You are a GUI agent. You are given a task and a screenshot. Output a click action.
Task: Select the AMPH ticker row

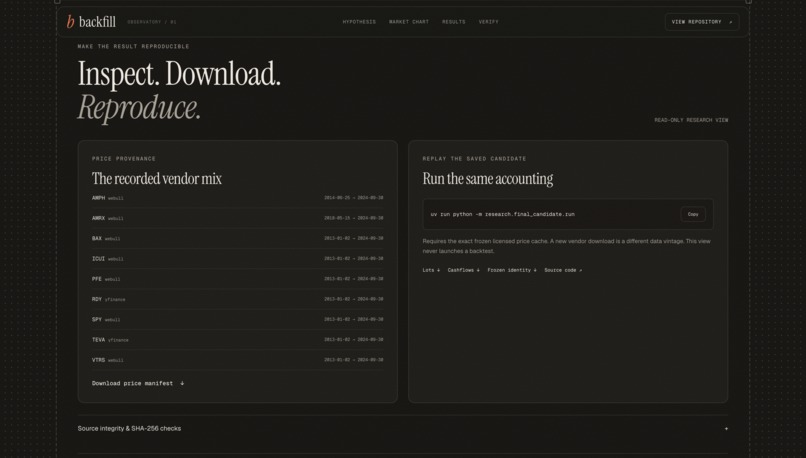pos(237,198)
